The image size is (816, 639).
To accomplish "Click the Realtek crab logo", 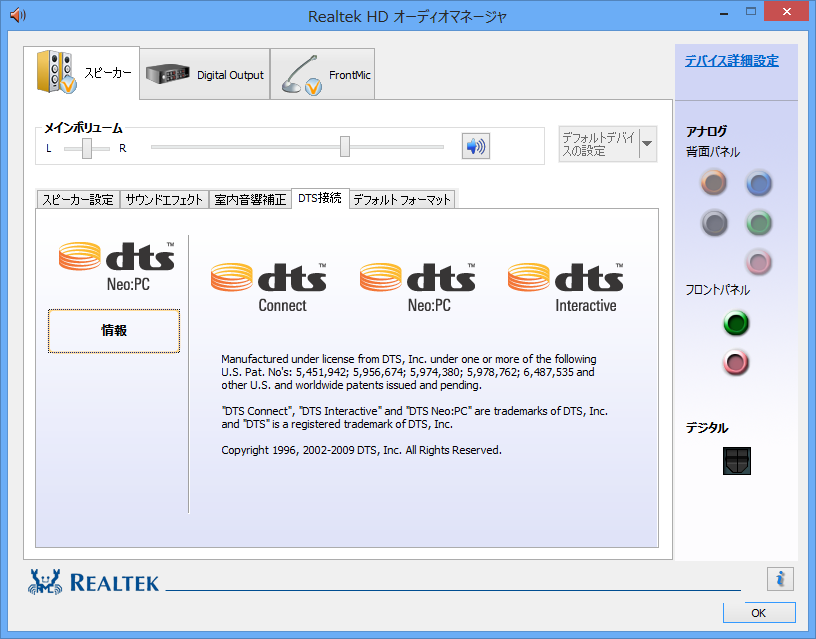I will point(45,582).
